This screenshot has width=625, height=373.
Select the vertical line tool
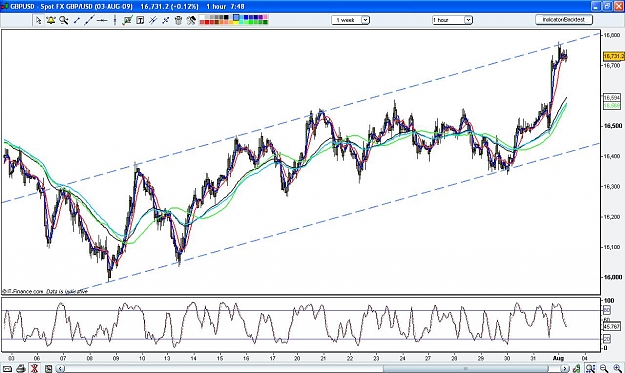tap(115, 20)
